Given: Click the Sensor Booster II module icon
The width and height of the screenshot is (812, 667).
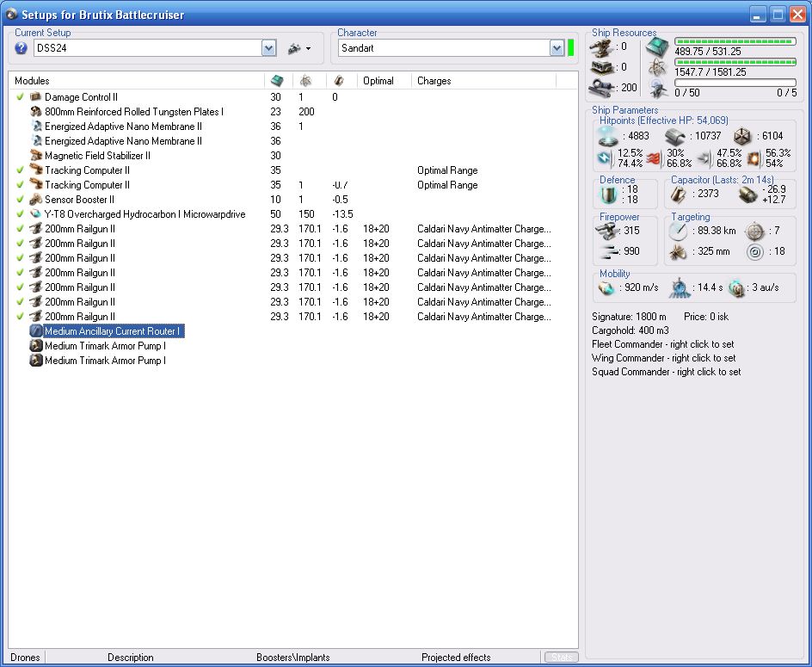Looking at the screenshot, I should pyautogui.click(x=36, y=200).
